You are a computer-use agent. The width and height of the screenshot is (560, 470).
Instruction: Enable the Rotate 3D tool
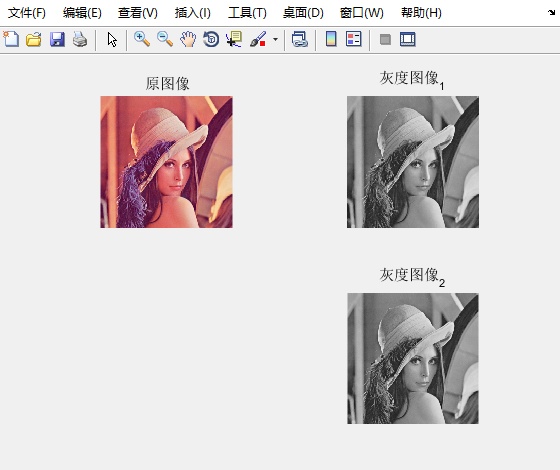(x=211, y=39)
